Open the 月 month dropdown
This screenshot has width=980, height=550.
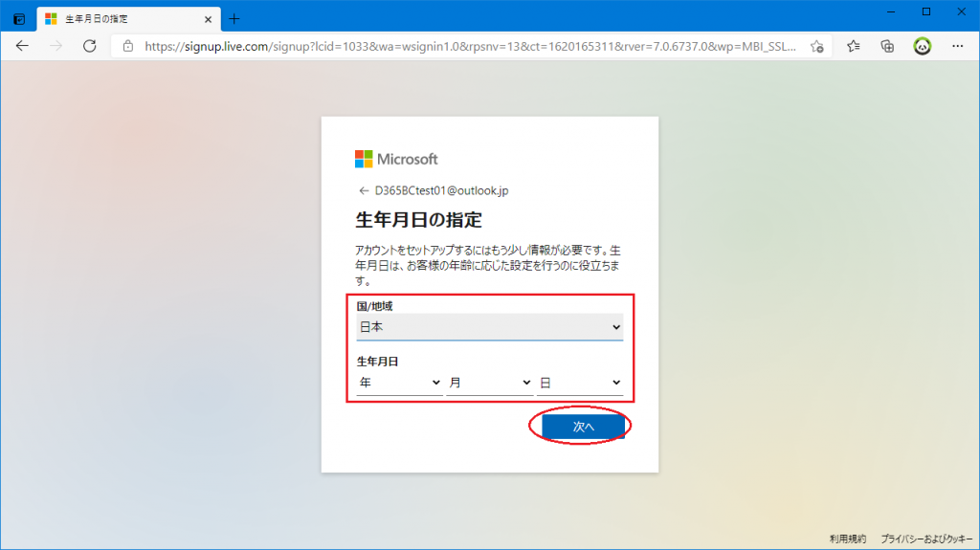489,383
